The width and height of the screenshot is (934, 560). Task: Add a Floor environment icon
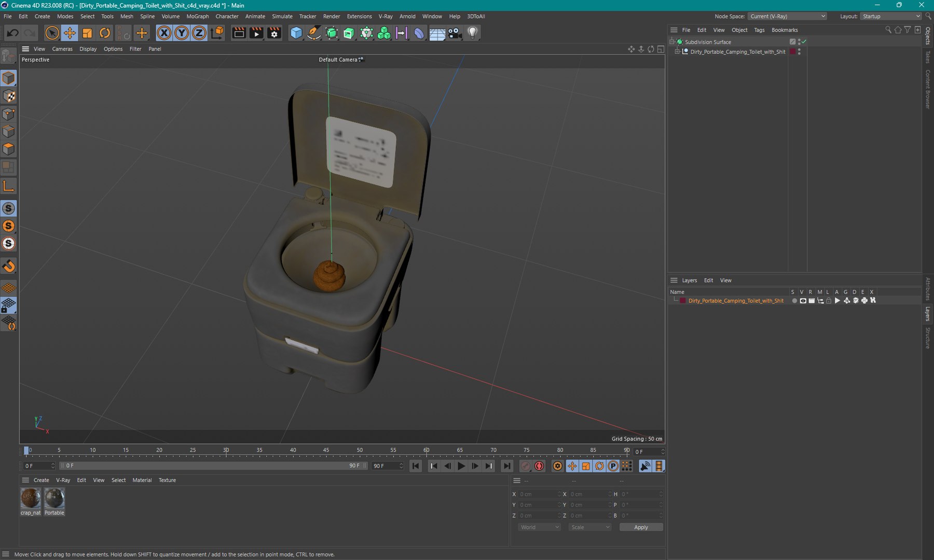[437, 33]
